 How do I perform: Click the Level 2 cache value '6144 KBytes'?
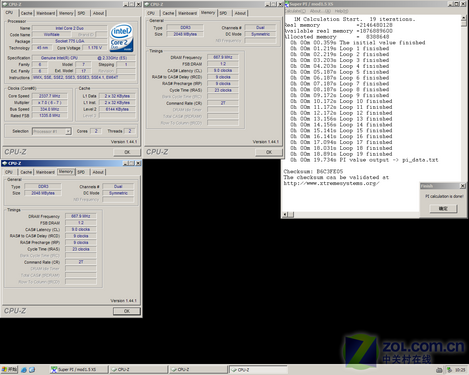click(x=117, y=109)
